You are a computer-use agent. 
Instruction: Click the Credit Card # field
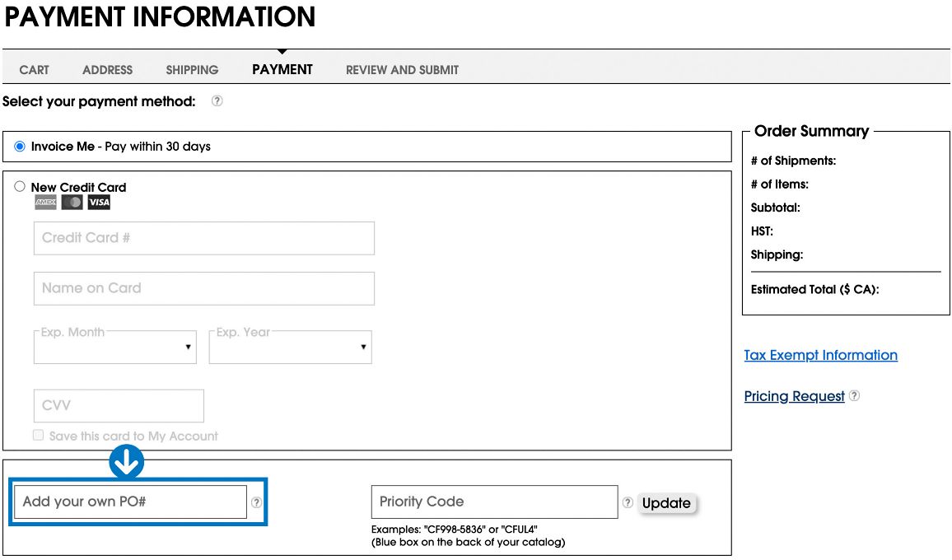pyautogui.click(x=203, y=238)
